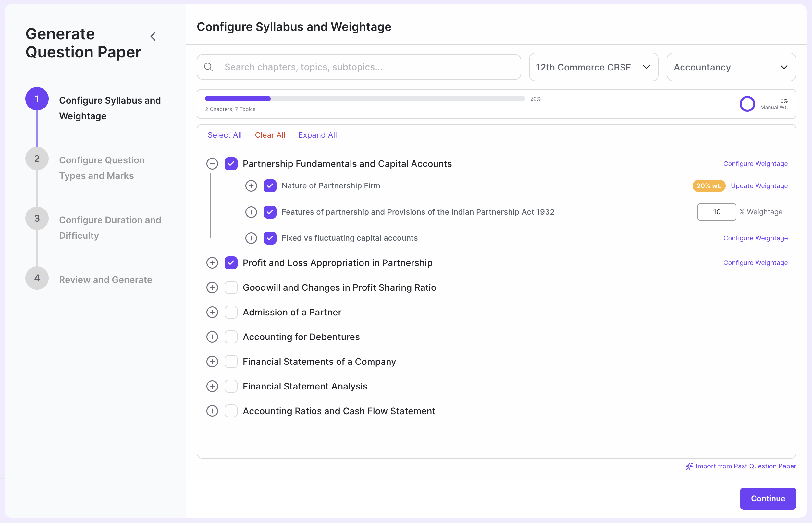Uncheck Partnership Fundamentals and Capital Accounts chapter
The height and width of the screenshot is (523, 812).
pos(231,163)
